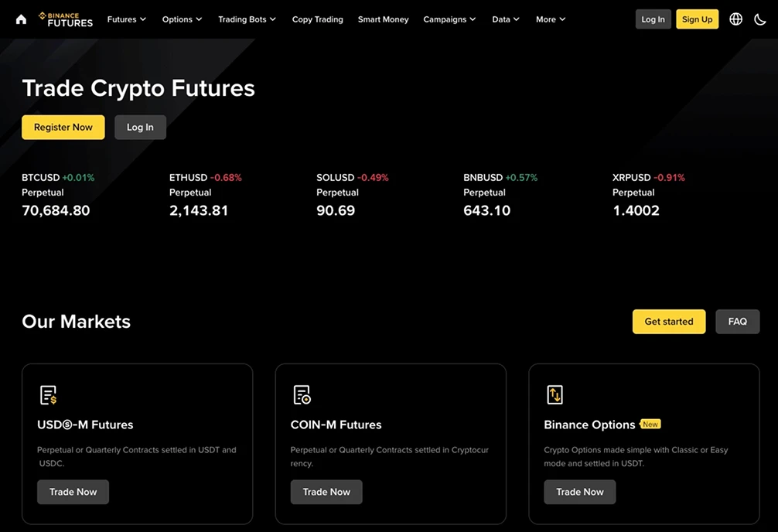The image size is (778, 532).
Task: Toggle dark mode with the moon icon
Action: [x=760, y=19]
